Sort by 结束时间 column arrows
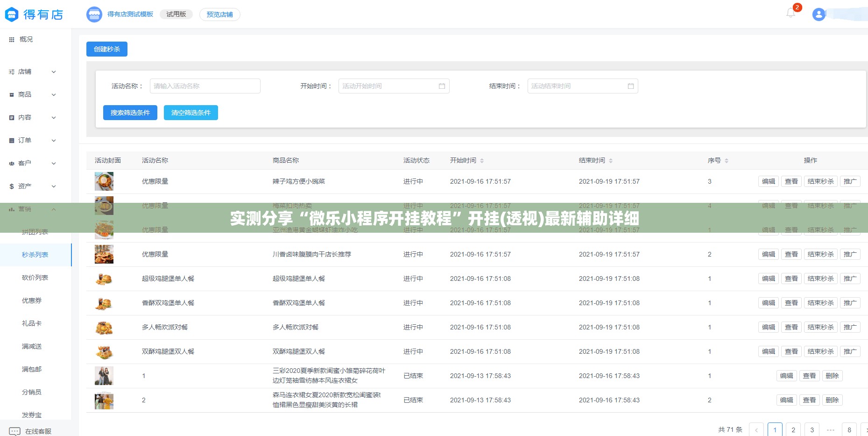Image resolution: width=868 pixels, height=436 pixels. click(x=611, y=161)
